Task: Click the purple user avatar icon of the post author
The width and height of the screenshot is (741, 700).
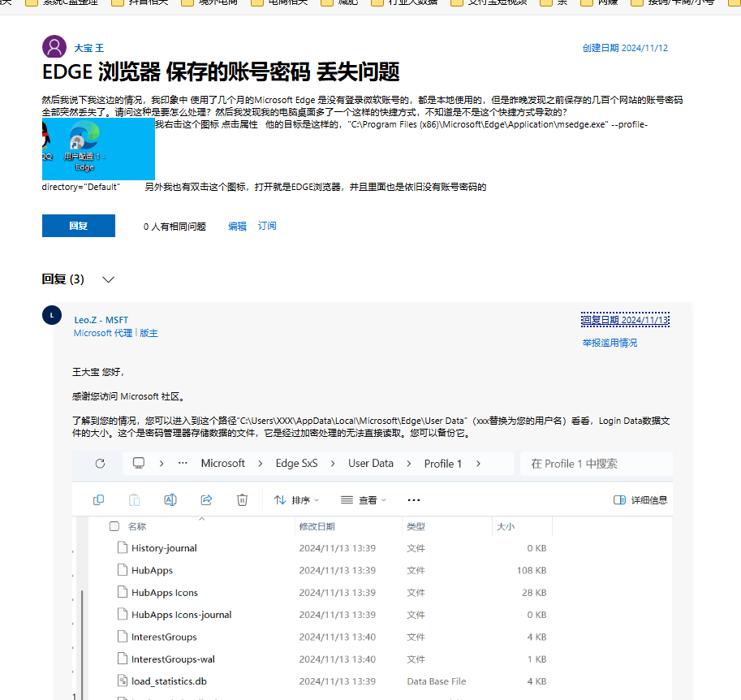Action: (54, 47)
